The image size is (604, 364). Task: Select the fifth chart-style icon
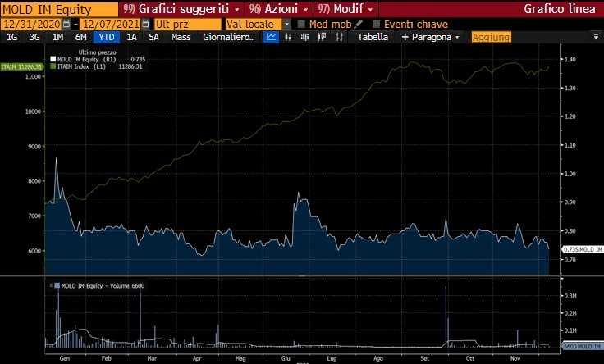[x=339, y=37]
